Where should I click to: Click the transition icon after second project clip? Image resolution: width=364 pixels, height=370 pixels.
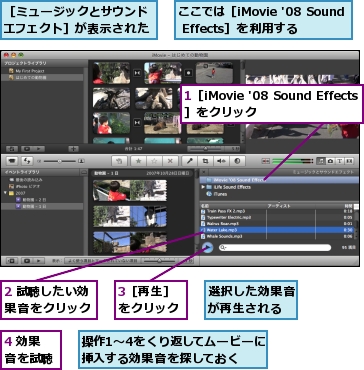pos(189,73)
